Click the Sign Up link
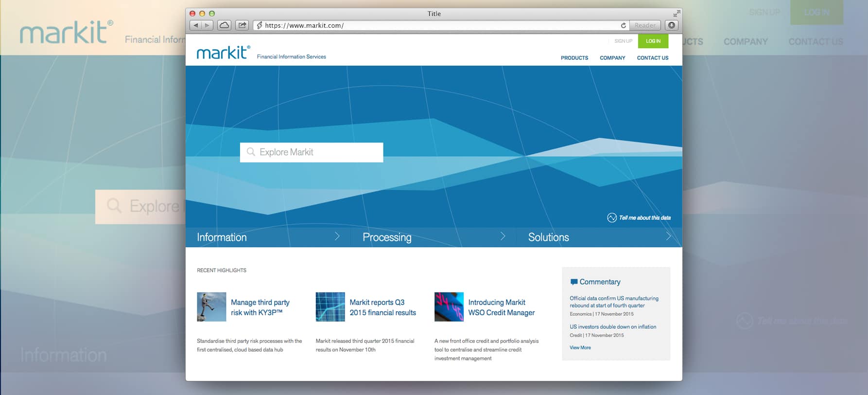This screenshot has height=395, width=868. click(x=623, y=41)
